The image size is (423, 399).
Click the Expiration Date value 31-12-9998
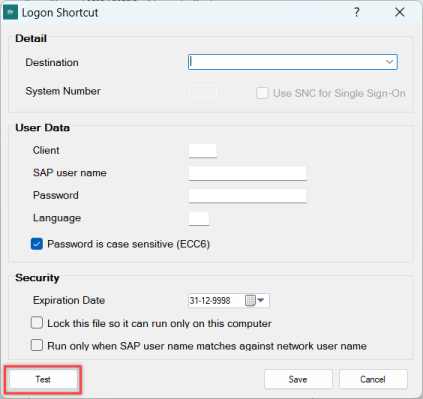click(x=210, y=301)
